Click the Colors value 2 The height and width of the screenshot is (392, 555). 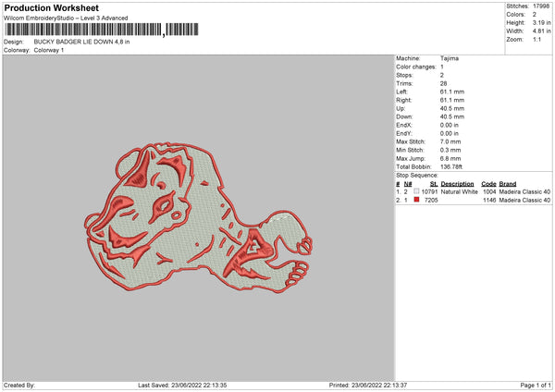(535, 15)
